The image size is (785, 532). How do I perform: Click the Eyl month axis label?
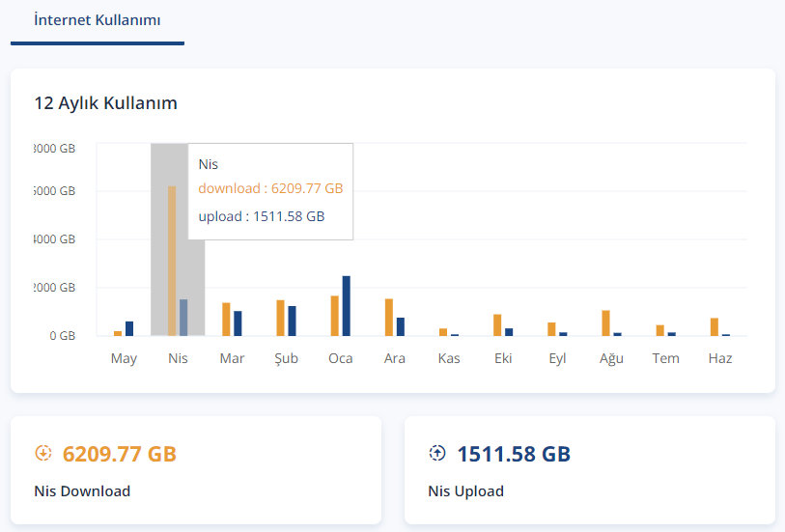coord(557,358)
